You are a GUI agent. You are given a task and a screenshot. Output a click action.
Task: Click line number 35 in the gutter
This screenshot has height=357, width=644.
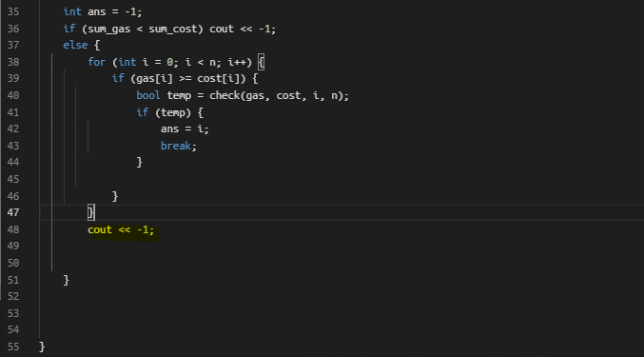(x=13, y=11)
